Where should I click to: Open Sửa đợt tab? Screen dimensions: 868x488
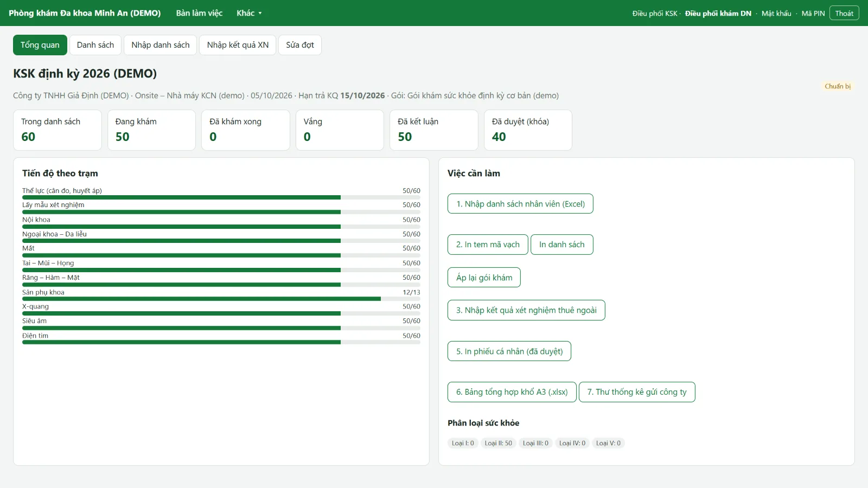point(300,45)
